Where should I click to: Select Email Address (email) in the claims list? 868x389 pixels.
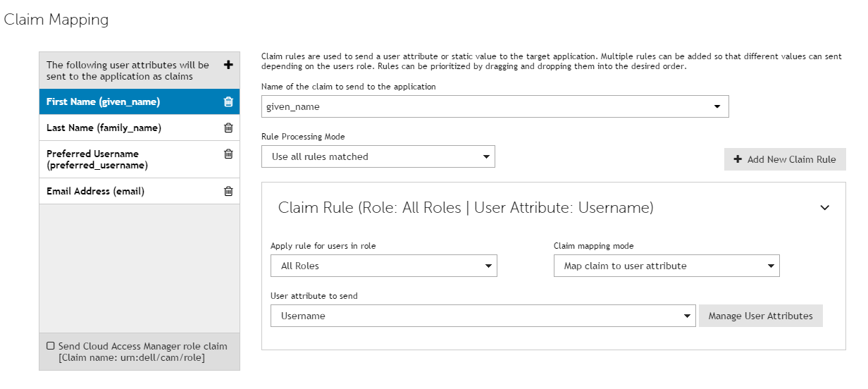point(95,191)
